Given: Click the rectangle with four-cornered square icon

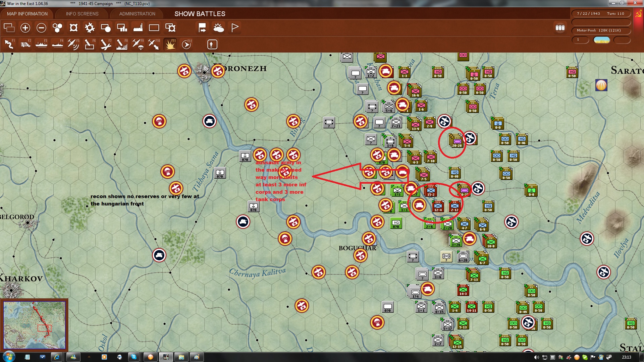Looking at the screenshot, I should tap(170, 27).
